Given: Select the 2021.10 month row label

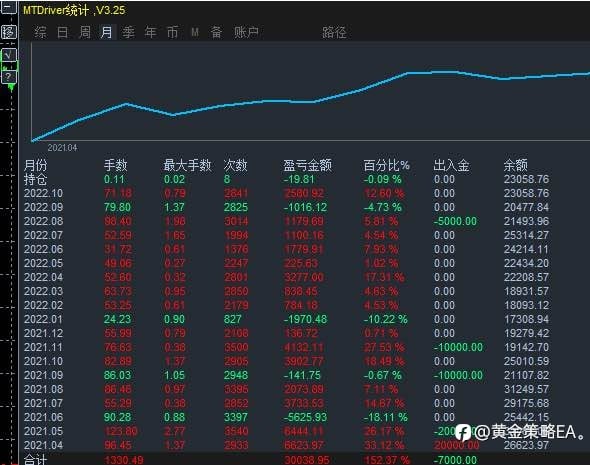Looking at the screenshot, I should [43, 361].
